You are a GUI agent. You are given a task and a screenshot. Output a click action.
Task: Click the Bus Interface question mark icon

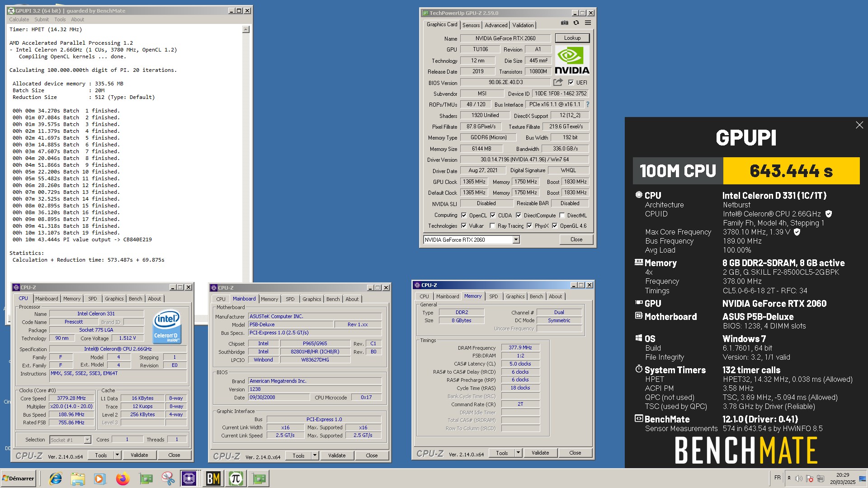[x=587, y=104]
